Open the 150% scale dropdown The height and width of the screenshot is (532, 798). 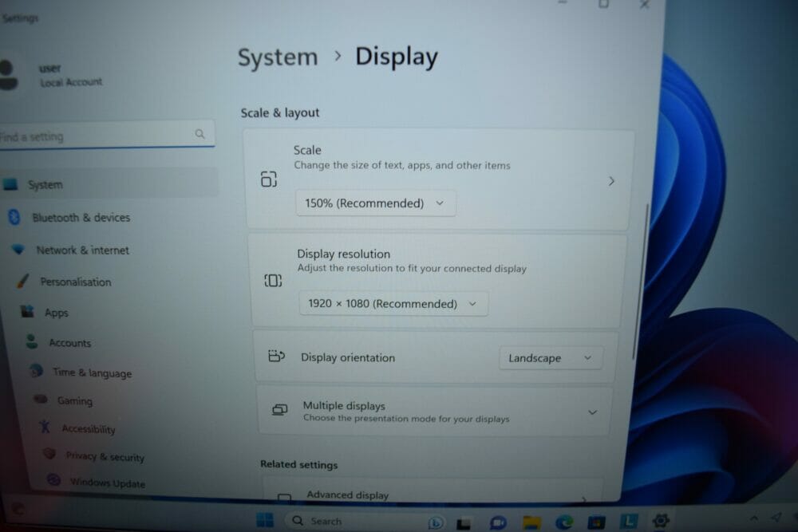pos(376,203)
